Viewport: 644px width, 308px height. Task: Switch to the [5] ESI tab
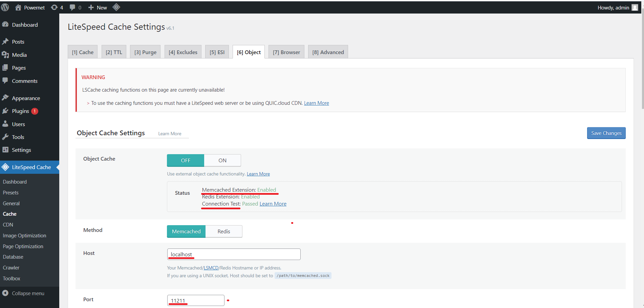(x=217, y=52)
